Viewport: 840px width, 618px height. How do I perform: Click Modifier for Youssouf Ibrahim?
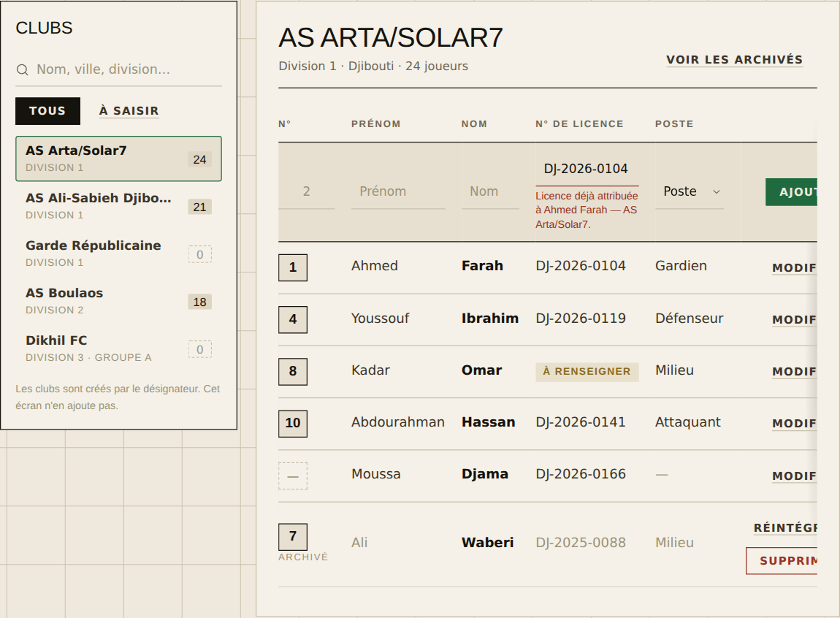point(795,320)
